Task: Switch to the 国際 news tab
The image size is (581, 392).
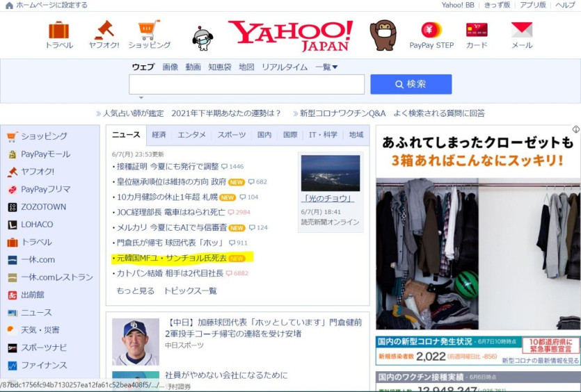Action: (x=290, y=135)
